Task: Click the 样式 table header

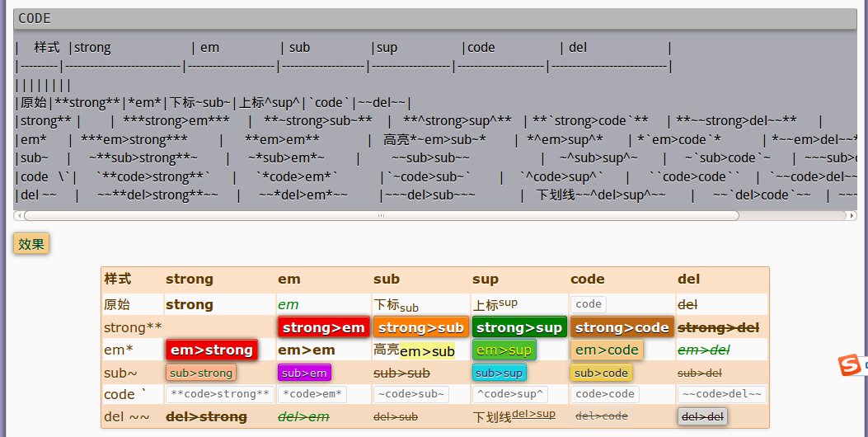Action: coord(117,279)
